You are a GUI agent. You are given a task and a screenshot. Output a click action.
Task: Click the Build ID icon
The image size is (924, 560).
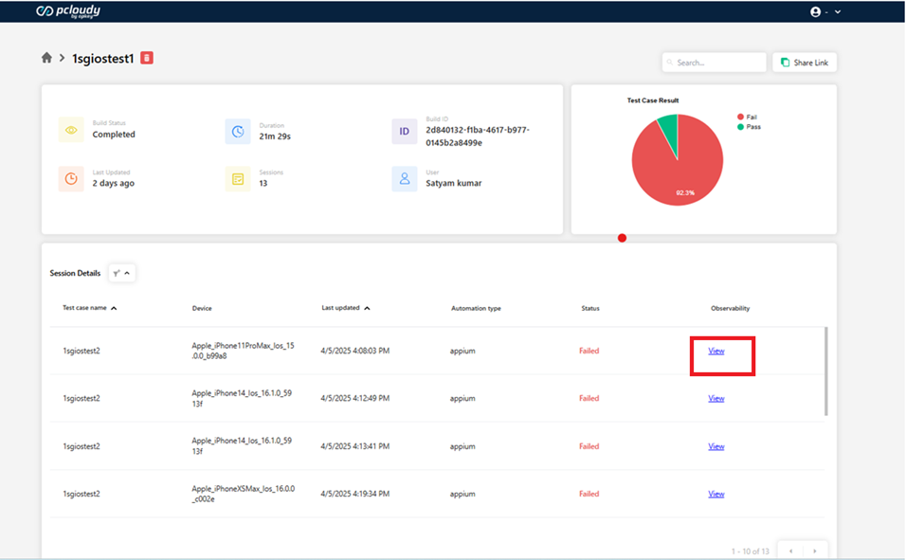click(405, 131)
